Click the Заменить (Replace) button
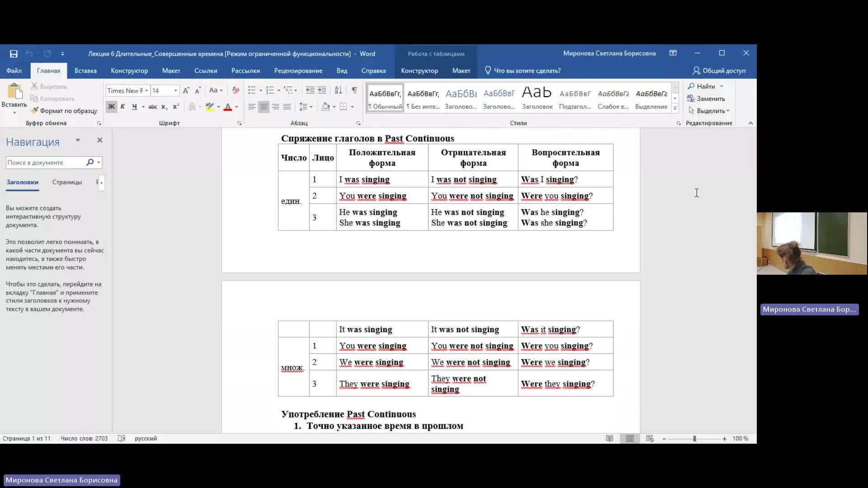 coord(706,99)
